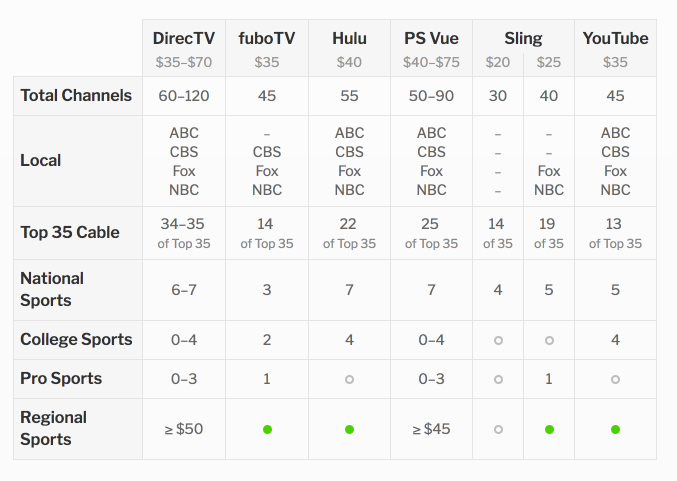677x481 pixels.
Task: Click the Top 35 Cable row label
Action: pos(70,232)
